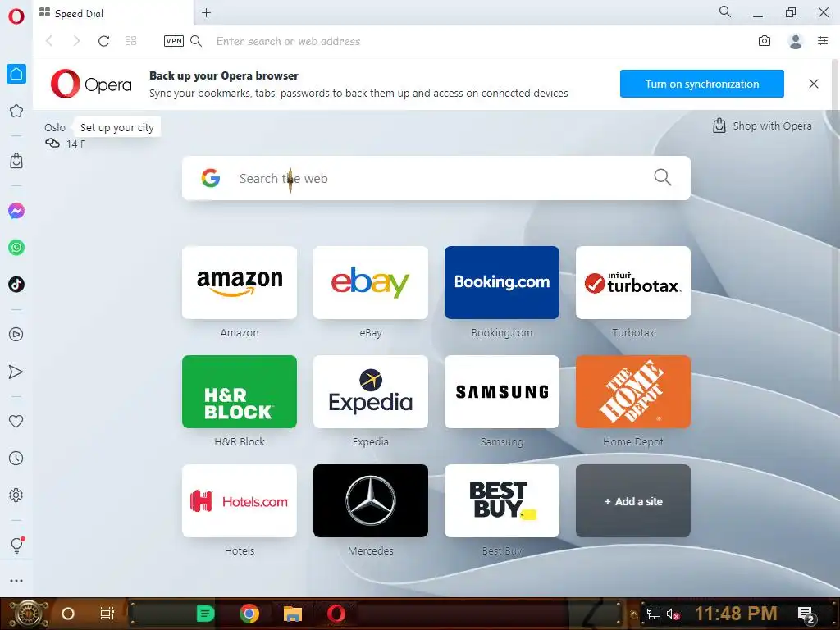Open the Player icon in sidebar
This screenshot has width=840, height=630.
point(16,335)
